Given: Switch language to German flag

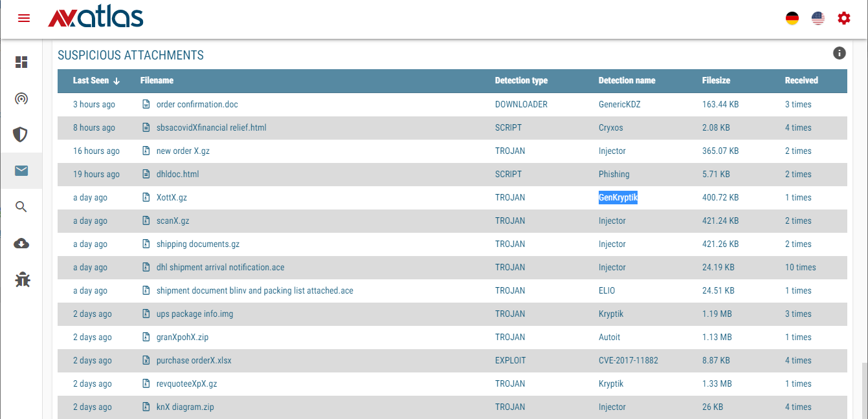Looking at the screenshot, I should coord(792,18).
